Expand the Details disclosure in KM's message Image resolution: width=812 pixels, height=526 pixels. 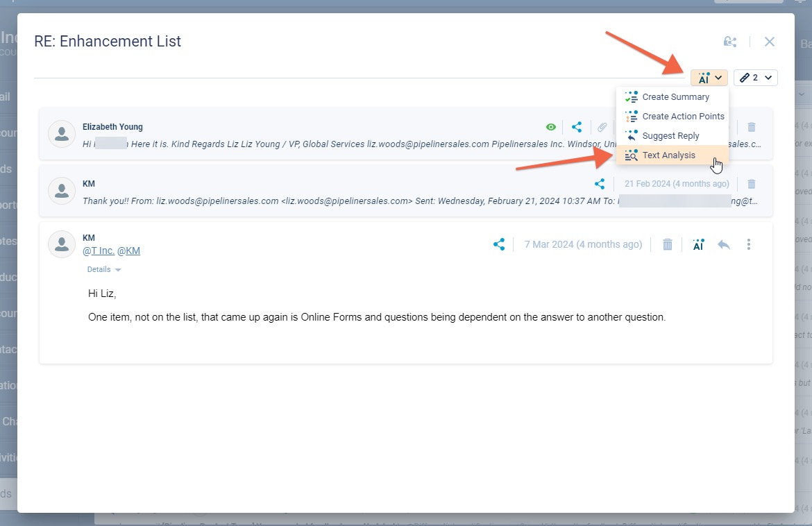click(x=104, y=269)
